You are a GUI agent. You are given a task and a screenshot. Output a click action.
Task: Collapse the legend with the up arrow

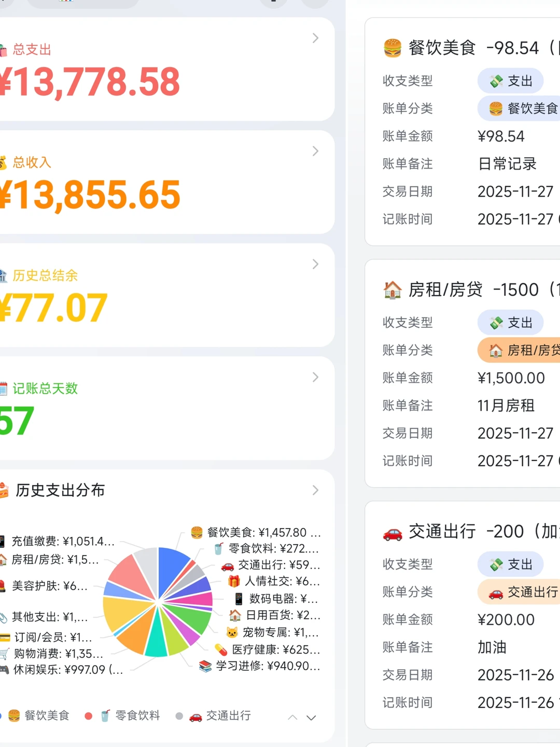292,718
